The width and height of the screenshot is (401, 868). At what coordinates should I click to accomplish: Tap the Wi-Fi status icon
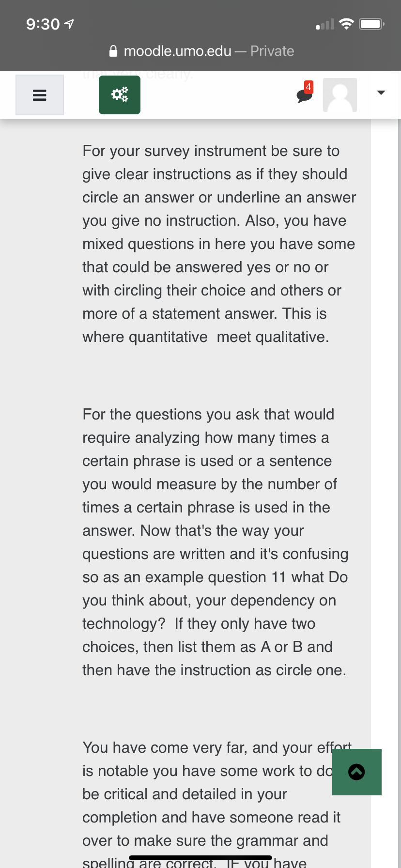tap(346, 24)
